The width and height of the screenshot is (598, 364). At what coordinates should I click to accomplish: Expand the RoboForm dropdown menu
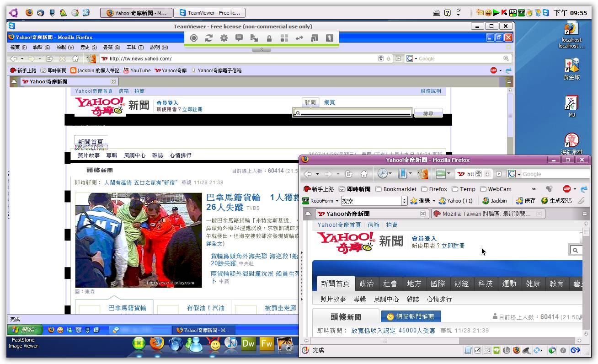click(x=337, y=201)
